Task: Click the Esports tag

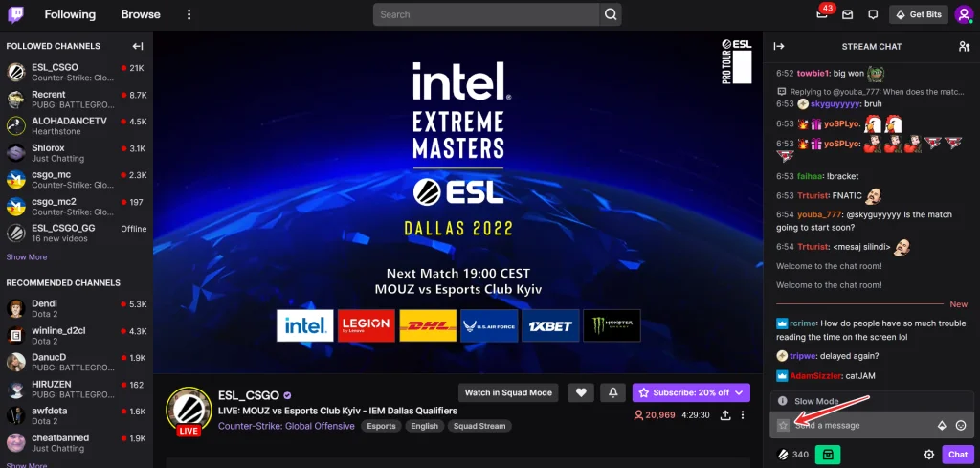Action: [x=381, y=426]
